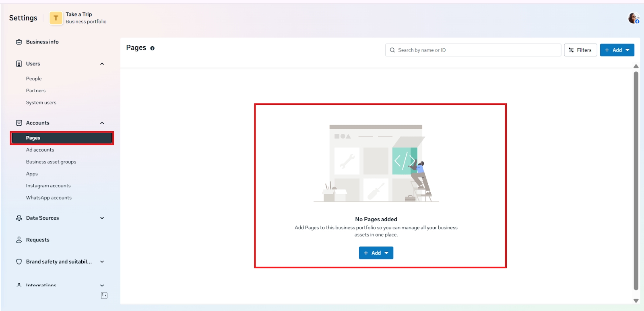Click the Brand safety shield icon
Image resolution: width=644 pixels, height=311 pixels.
pos(19,262)
